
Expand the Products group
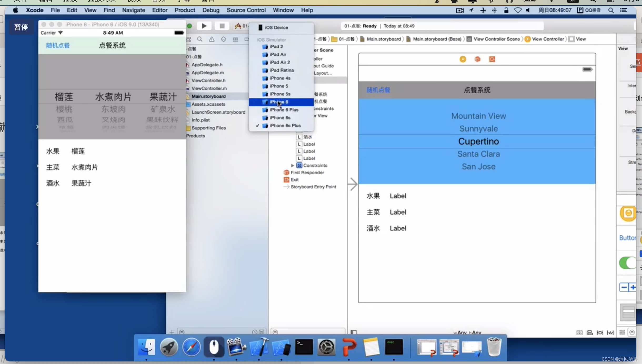point(195,136)
